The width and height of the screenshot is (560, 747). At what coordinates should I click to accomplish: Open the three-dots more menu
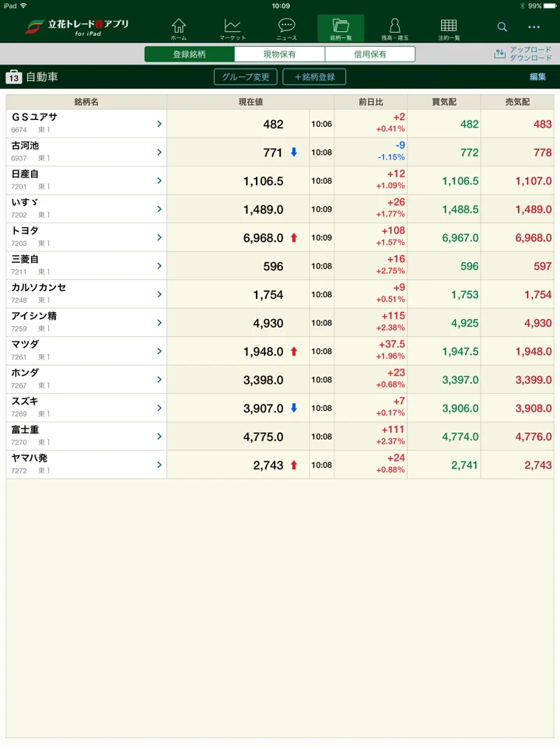pyautogui.click(x=534, y=26)
